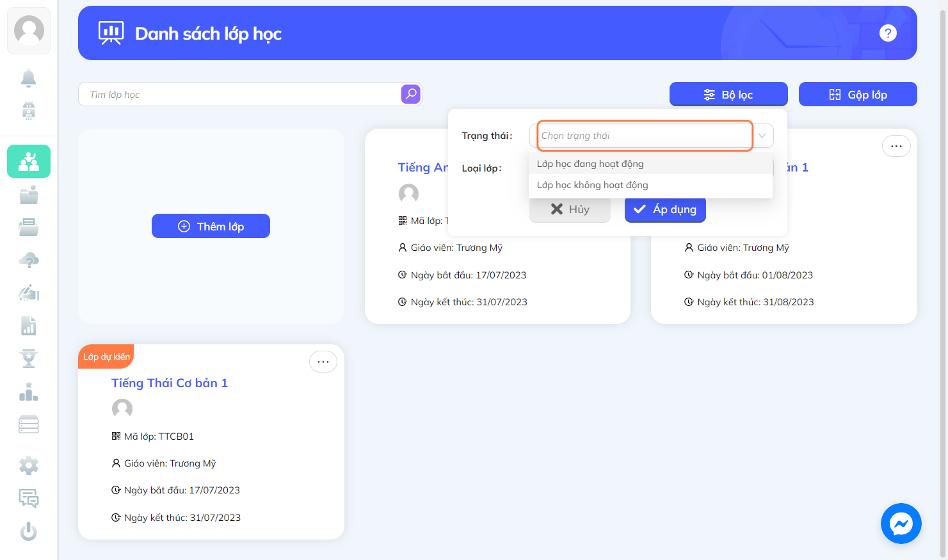Click the 'Trạng thái:' label

click(x=487, y=136)
